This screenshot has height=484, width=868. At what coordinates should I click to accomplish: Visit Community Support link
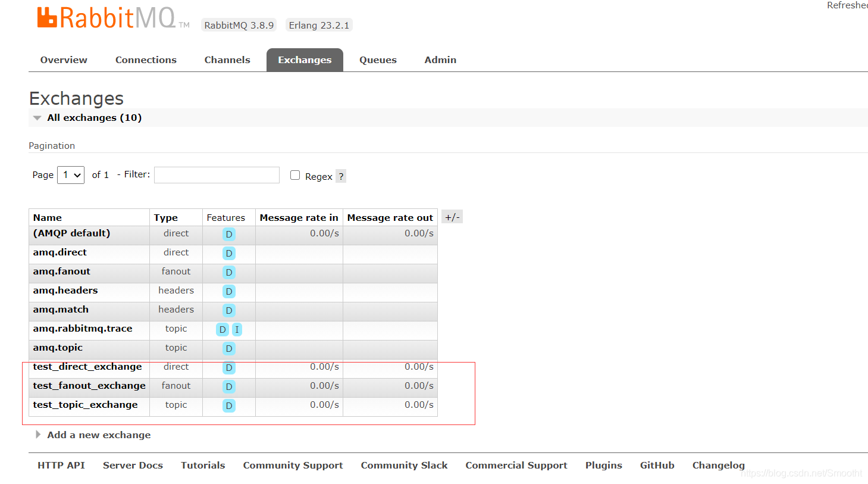pos(293,466)
